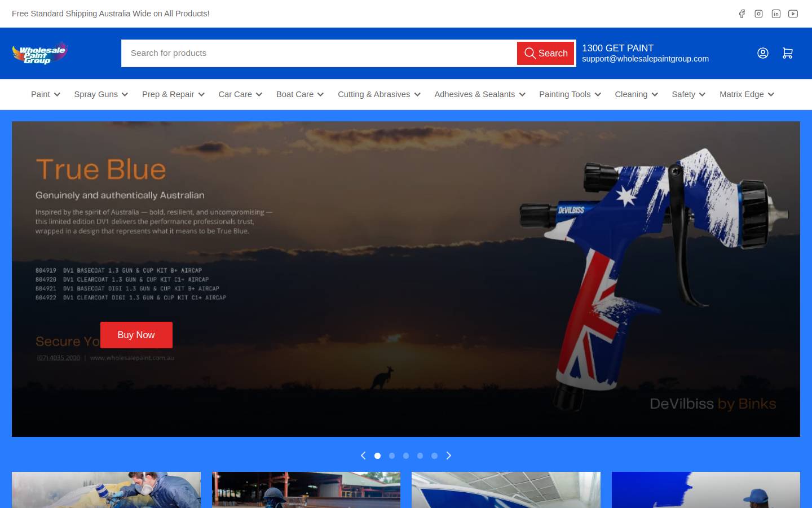Open the Facebook social icon

(x=742, y=14)
